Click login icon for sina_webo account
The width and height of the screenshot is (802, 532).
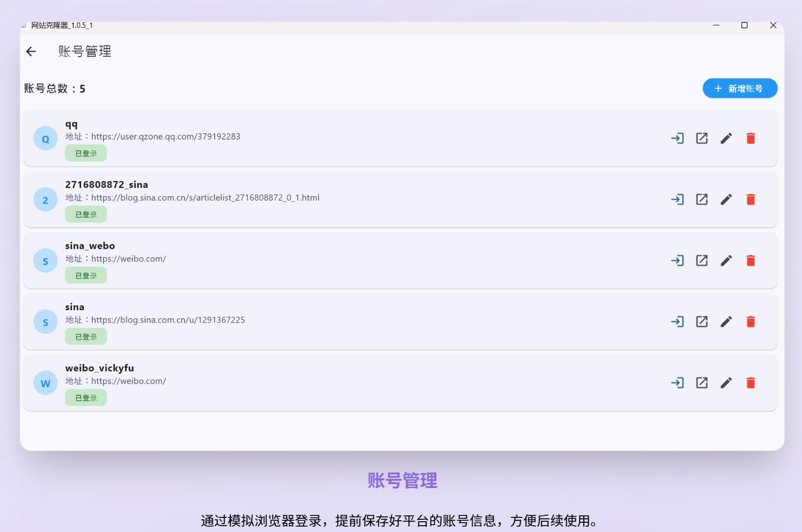point(677,261)
